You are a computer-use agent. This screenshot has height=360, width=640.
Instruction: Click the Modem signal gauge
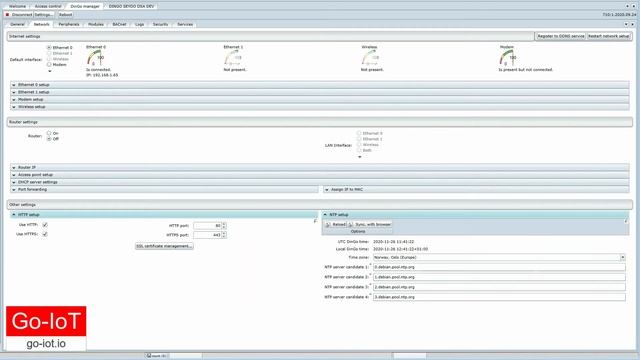pos(507,58)
